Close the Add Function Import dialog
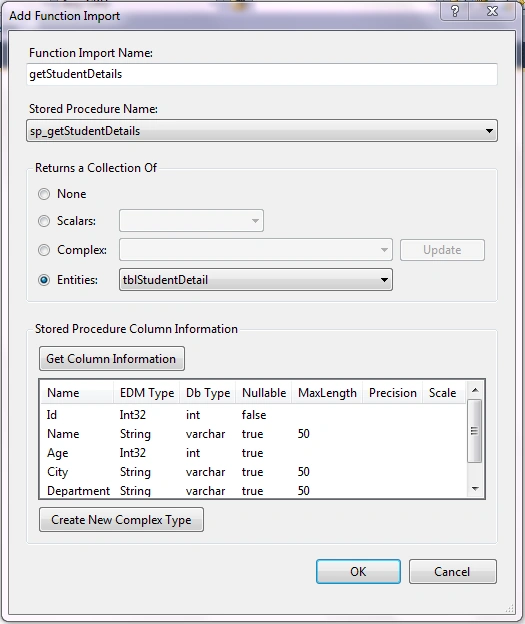 [x=492, y=11]
